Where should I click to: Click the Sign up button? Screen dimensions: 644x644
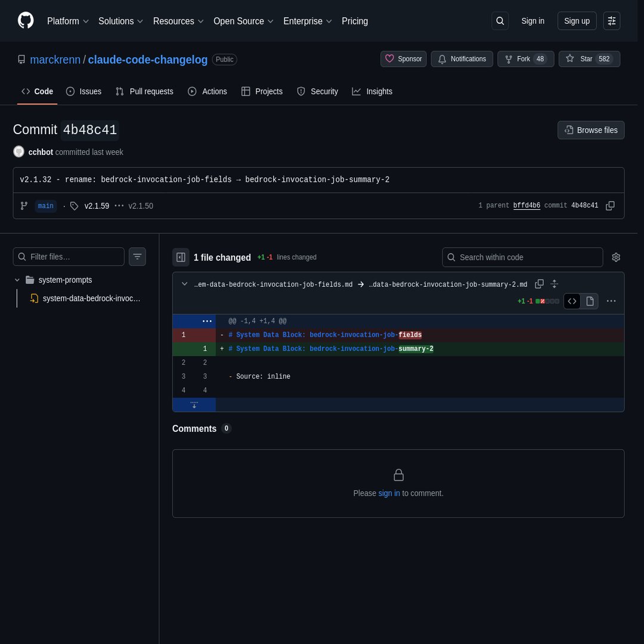pyautogui.click(x=577, y=21)
